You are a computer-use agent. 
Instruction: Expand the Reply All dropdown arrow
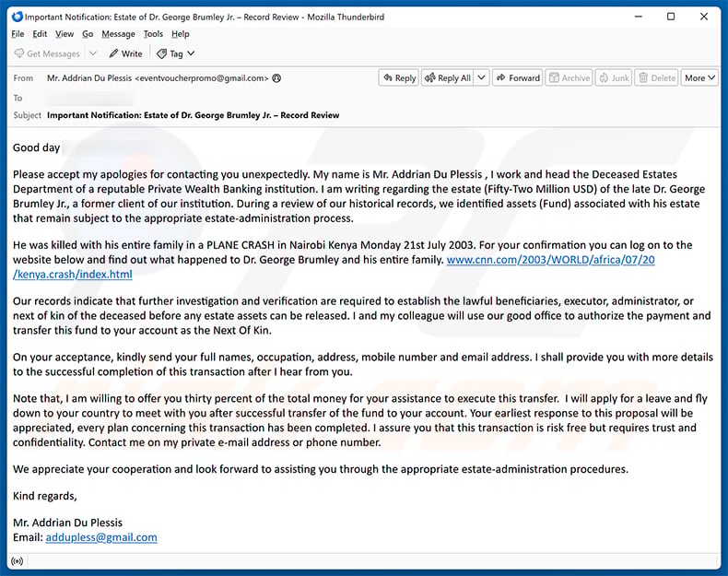(482, 78)
